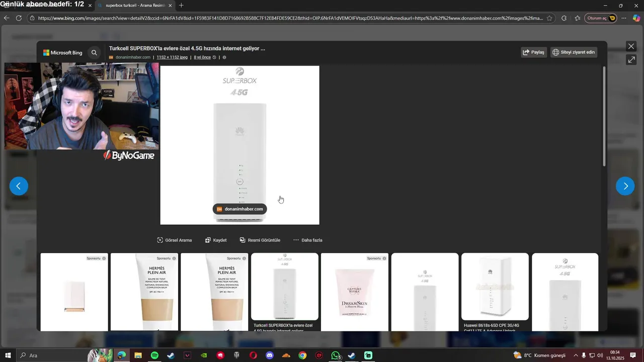Click donanimhaber.com badge on main image
This screenshot has height=362, width=644.
pyautogui.click(x=239, y=209)
